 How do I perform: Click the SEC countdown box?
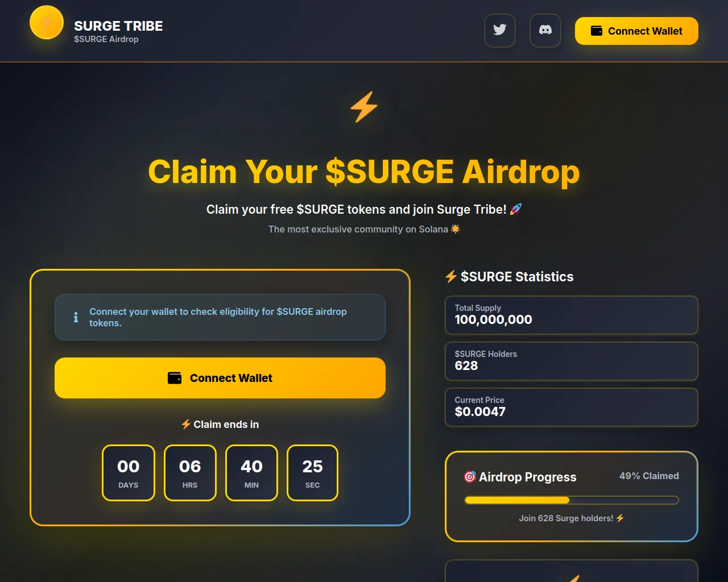point(313,473)
